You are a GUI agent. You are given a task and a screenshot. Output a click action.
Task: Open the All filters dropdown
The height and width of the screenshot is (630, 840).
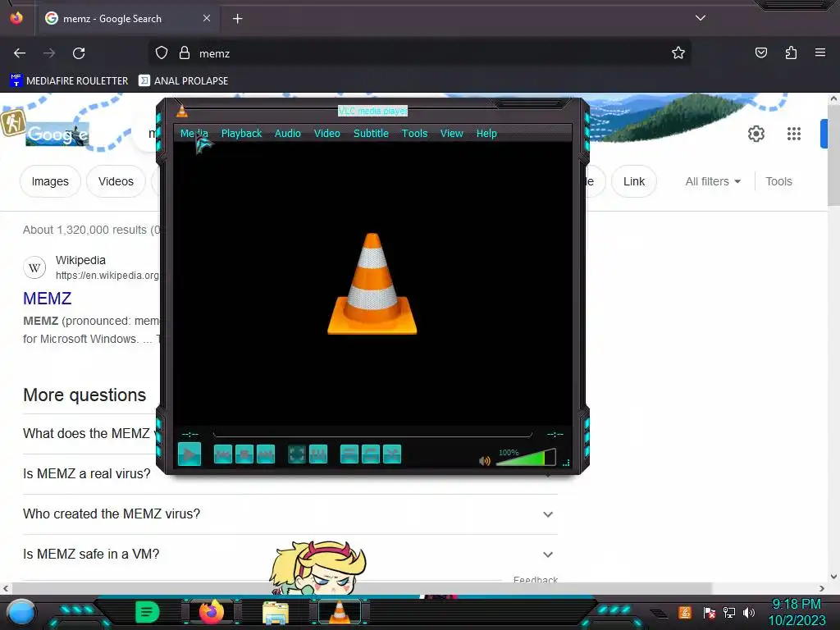point(713,181)
